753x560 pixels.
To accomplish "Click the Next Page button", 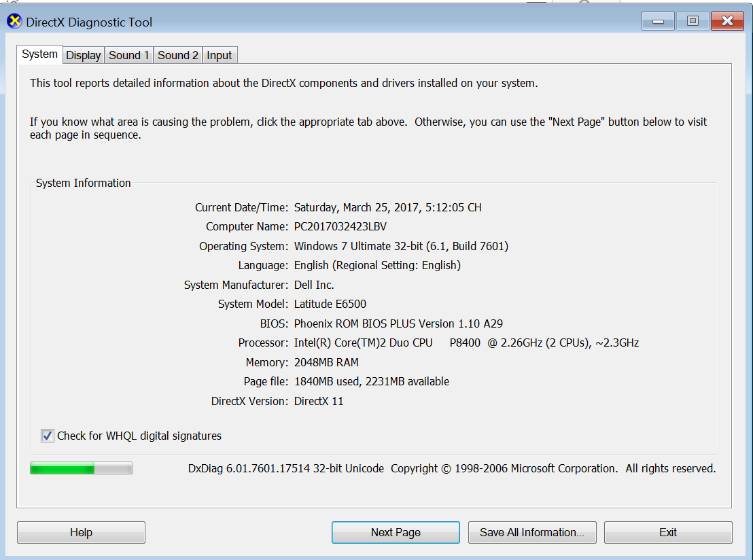I will [x=396, y=533].
